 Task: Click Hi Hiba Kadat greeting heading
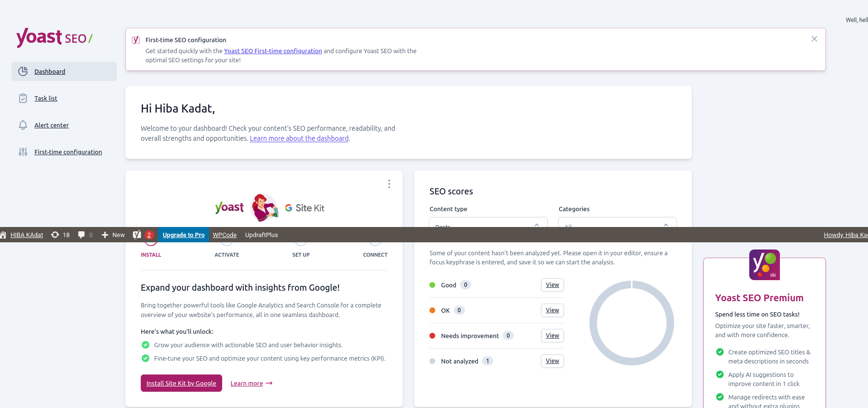pos(178,109)
